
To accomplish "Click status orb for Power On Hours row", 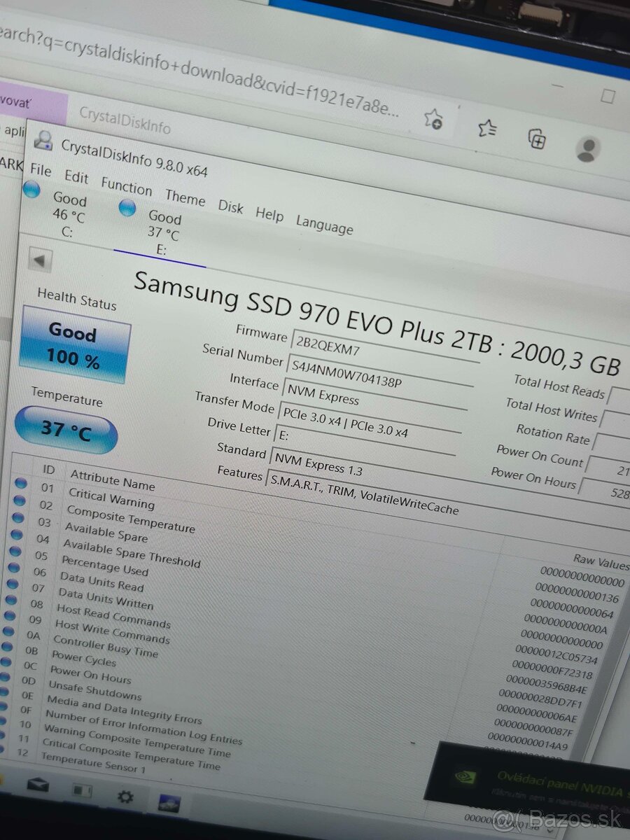I will click(x=6, y=661).
